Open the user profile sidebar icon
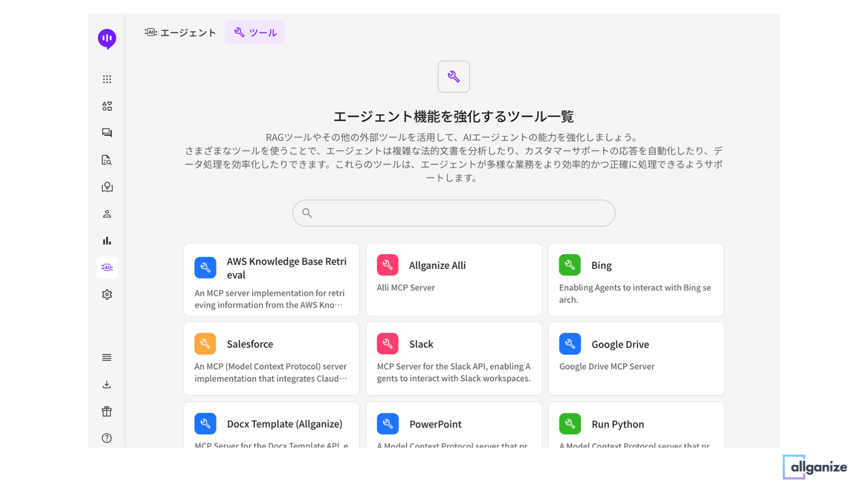868x488 pixels. [107, 214]
